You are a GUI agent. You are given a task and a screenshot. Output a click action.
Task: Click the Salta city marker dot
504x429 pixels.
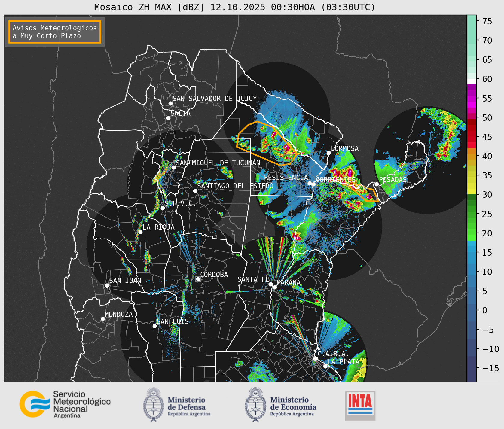tap(169, 118)
